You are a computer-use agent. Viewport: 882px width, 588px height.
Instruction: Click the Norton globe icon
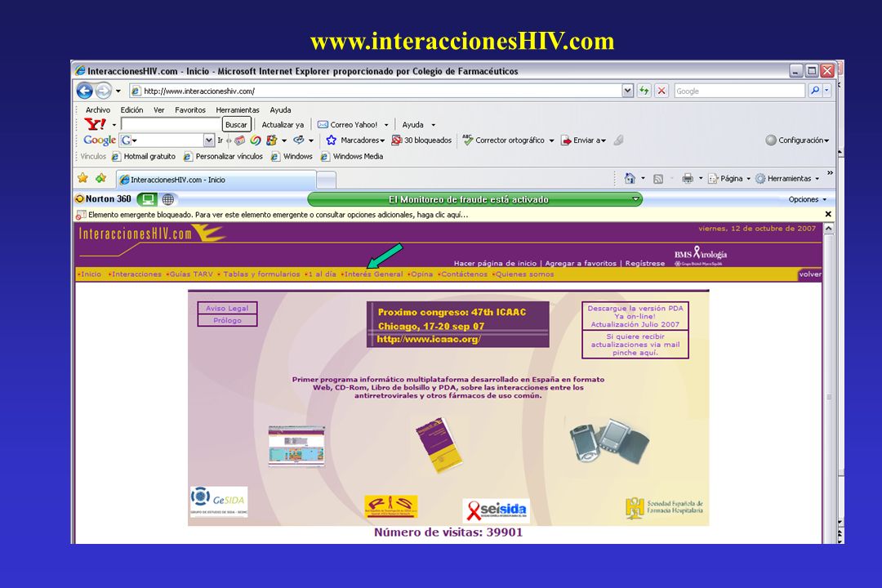(167, 199)
